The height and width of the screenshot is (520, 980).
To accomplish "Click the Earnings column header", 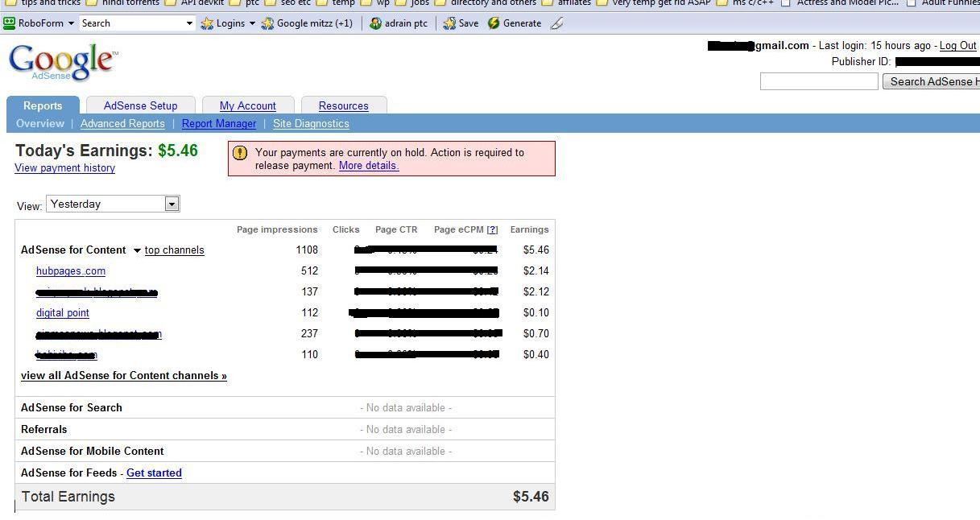I will coord(529,229).
